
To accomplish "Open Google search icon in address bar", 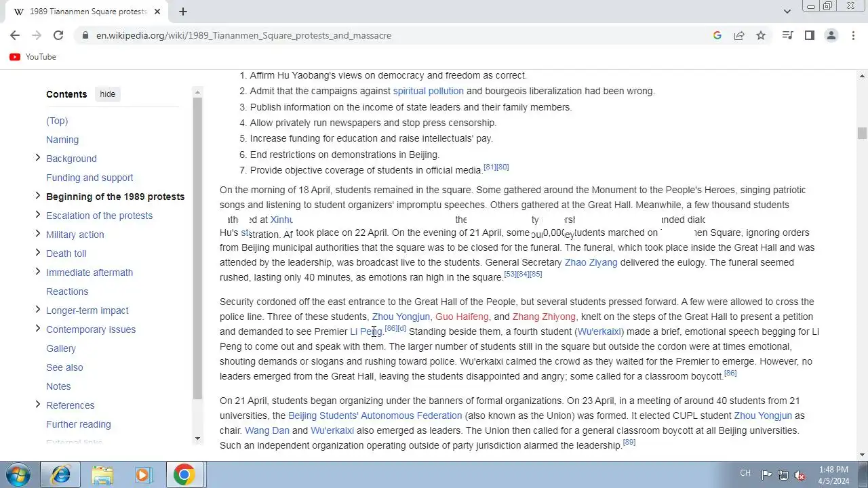I will (717, 35).
